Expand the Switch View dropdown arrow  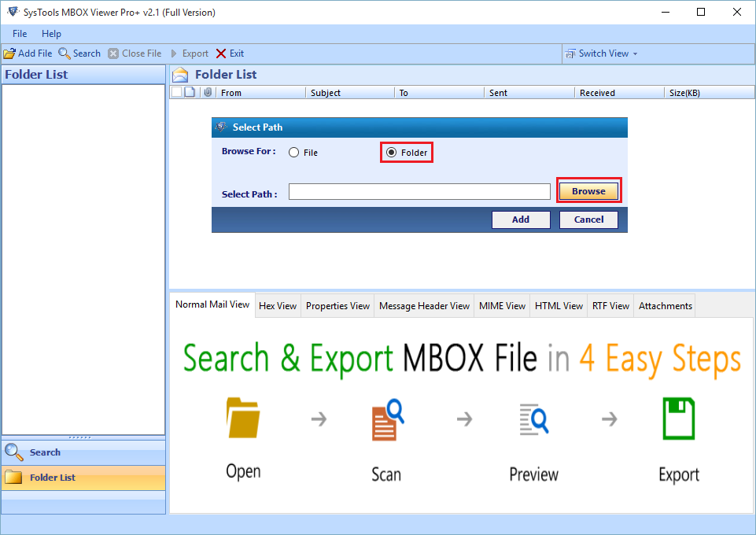(635, 54)
